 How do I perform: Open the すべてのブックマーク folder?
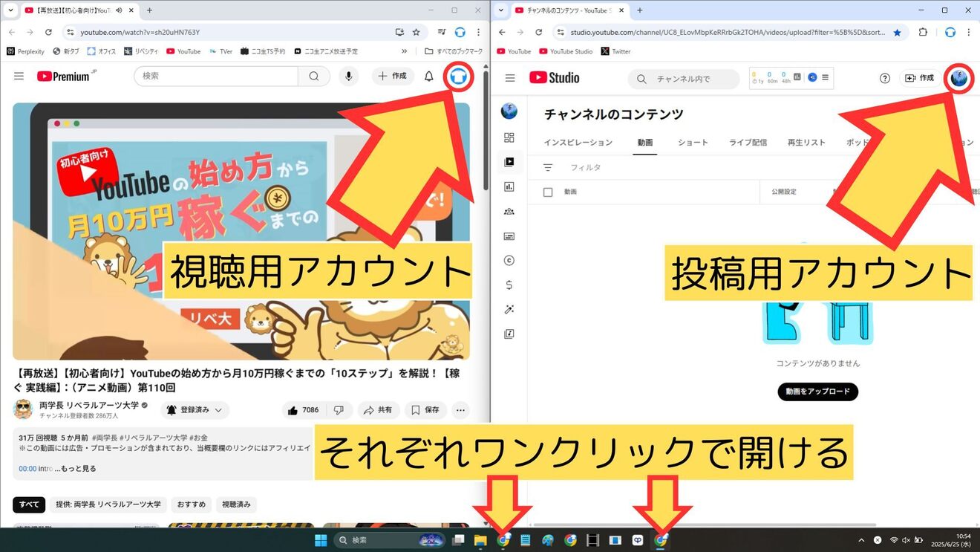pyautogui.click(x=453, y=51)
